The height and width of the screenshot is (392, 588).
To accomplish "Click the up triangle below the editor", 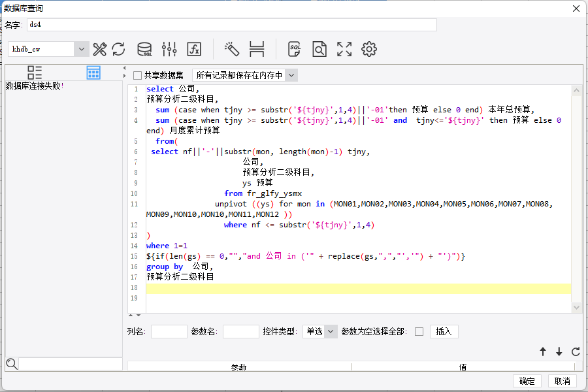I will 131,316.
